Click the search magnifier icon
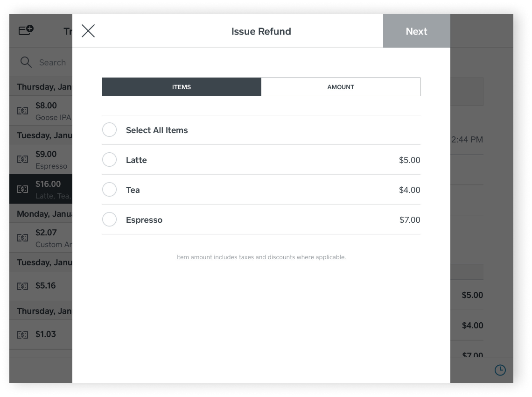This screenshot has width=532, height=397. (26, 62)
